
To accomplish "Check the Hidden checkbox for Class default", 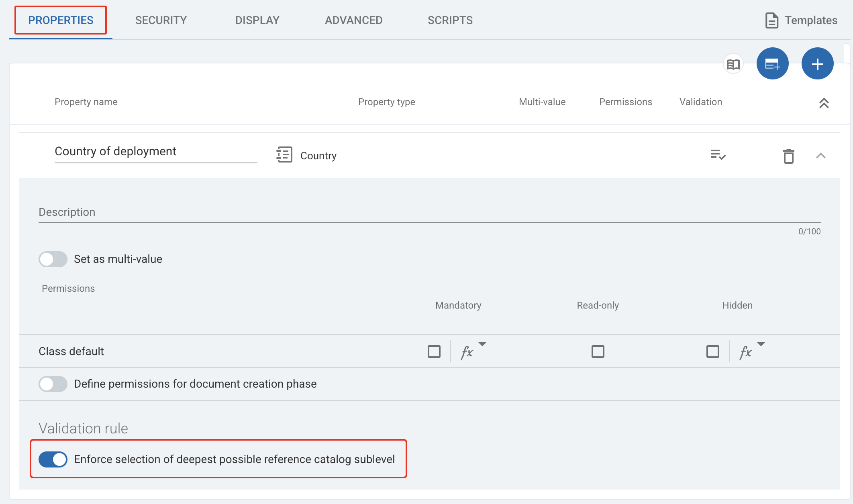I will click(713, 352).
